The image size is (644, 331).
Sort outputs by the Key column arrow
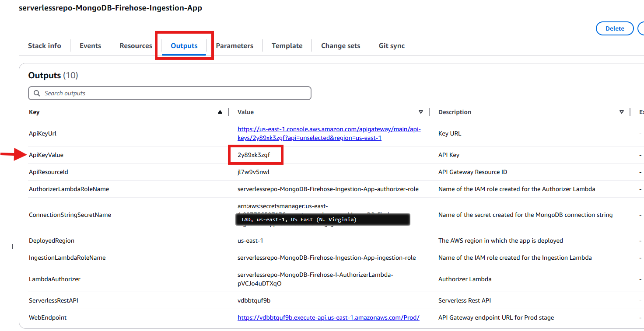coord(220,112)
